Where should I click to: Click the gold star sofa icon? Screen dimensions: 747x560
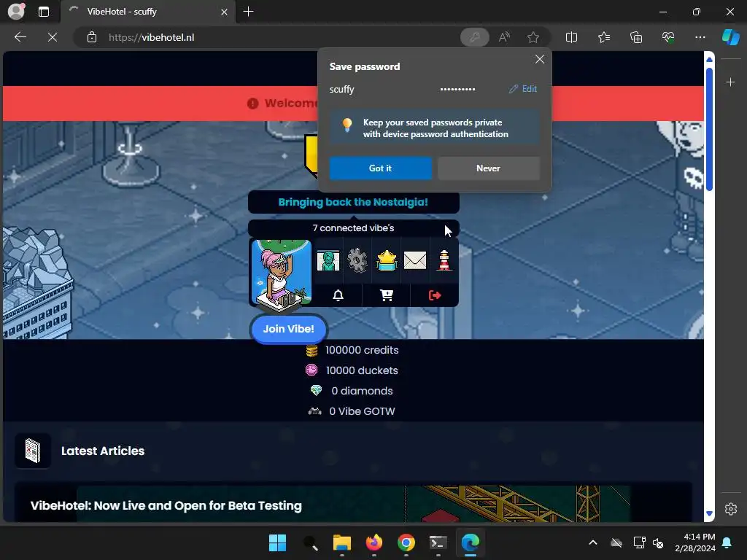click(387, 260)
